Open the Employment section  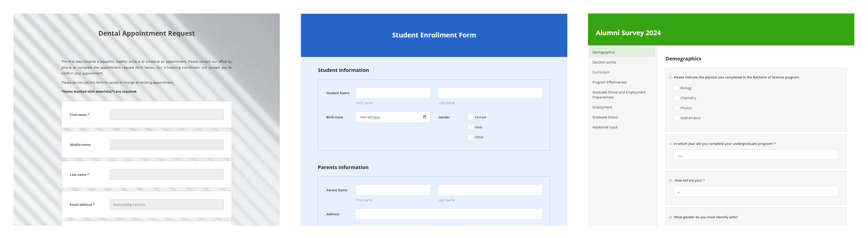602,107
